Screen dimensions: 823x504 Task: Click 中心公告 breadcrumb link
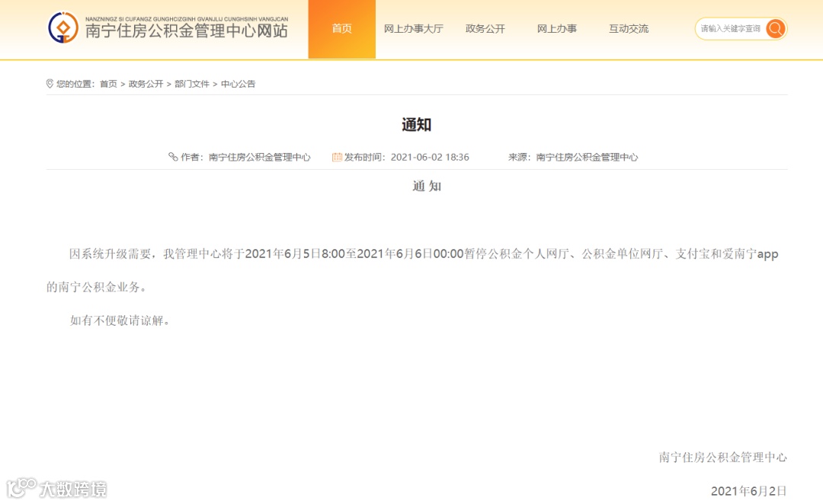tap(238, 84)
